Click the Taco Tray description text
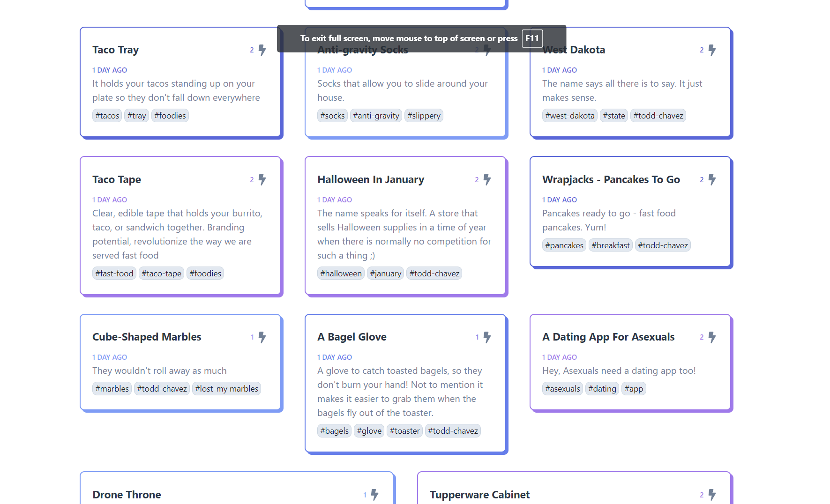The image size is (830, 504). click(x=176, y=90)
